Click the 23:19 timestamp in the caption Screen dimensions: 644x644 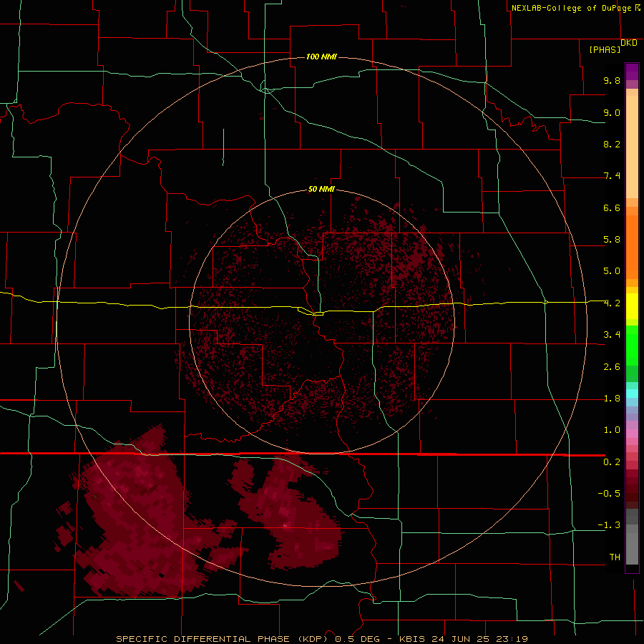512,639
